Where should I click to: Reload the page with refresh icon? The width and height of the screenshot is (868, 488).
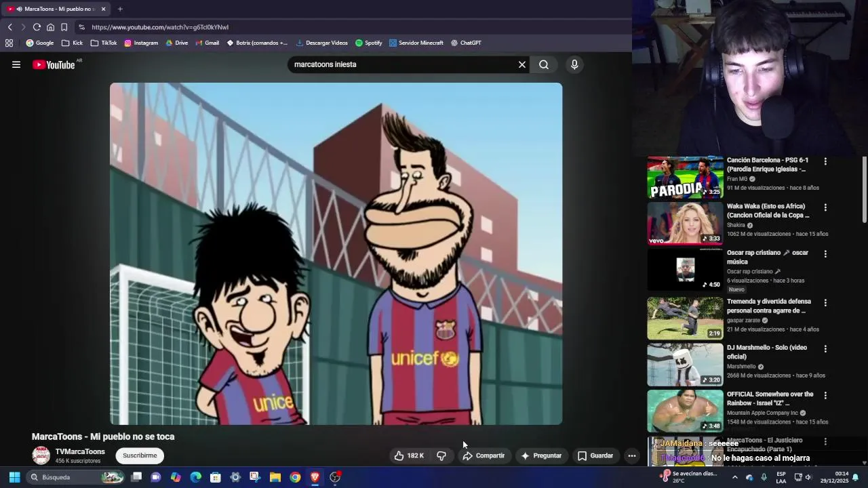click(x=37, y=27)
